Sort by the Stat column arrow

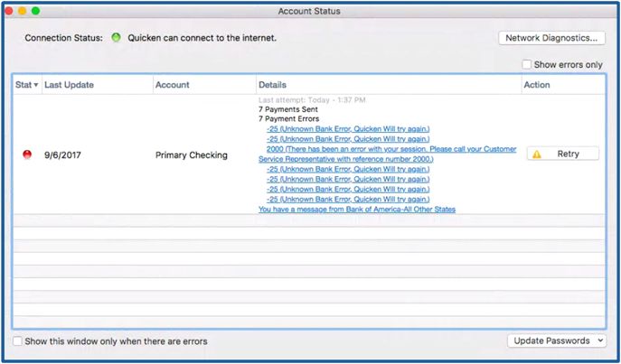36,85
